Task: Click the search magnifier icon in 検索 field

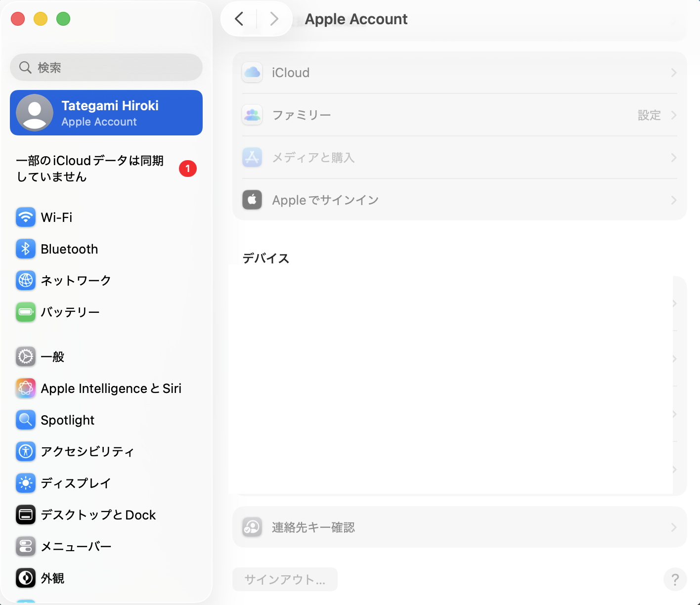Action: point(25,67)
